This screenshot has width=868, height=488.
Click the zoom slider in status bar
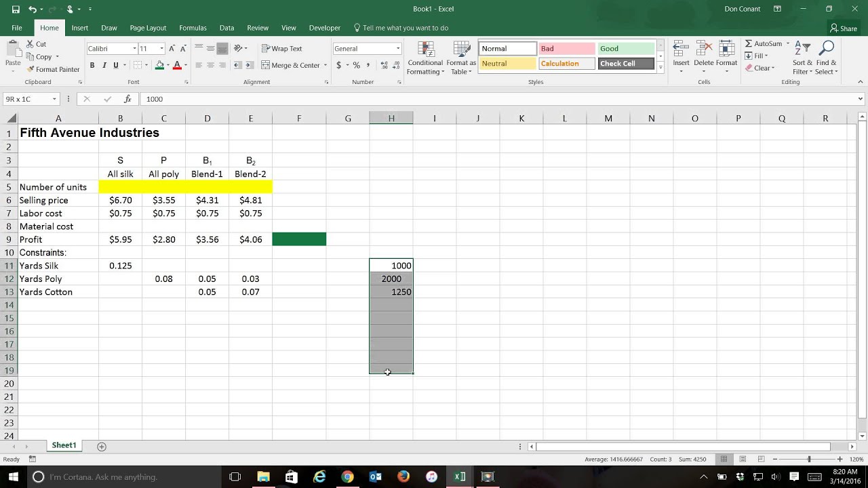[x=808, y=460]
